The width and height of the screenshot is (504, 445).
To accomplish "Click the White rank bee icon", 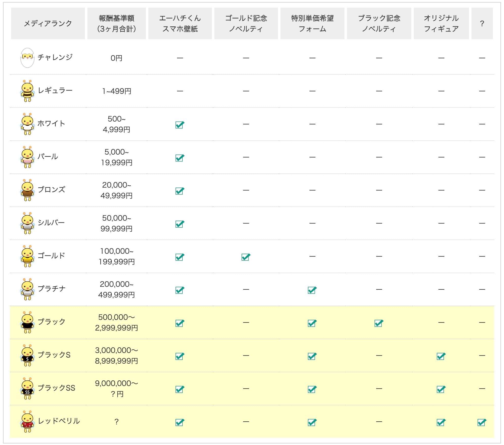I will pyautogui.click(x=27, y=124).
